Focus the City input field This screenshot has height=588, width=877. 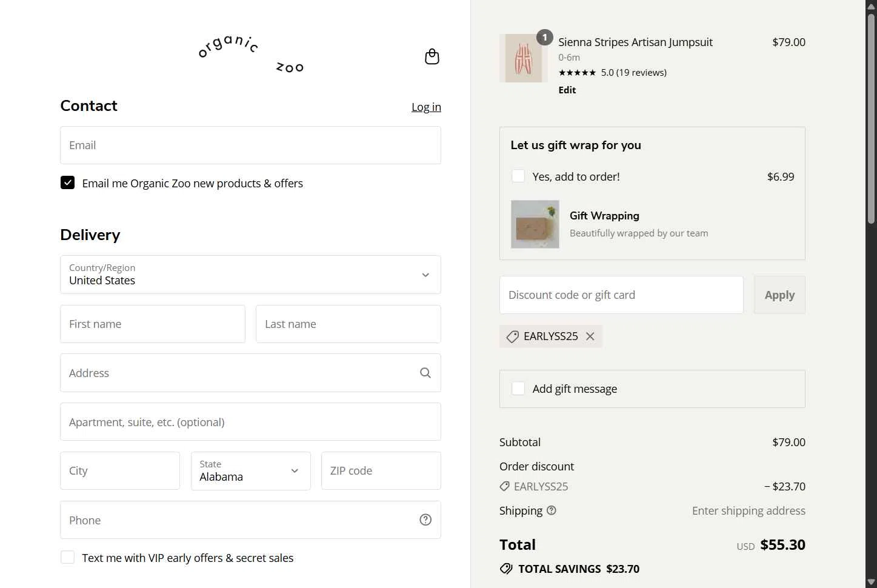point(120,471)
